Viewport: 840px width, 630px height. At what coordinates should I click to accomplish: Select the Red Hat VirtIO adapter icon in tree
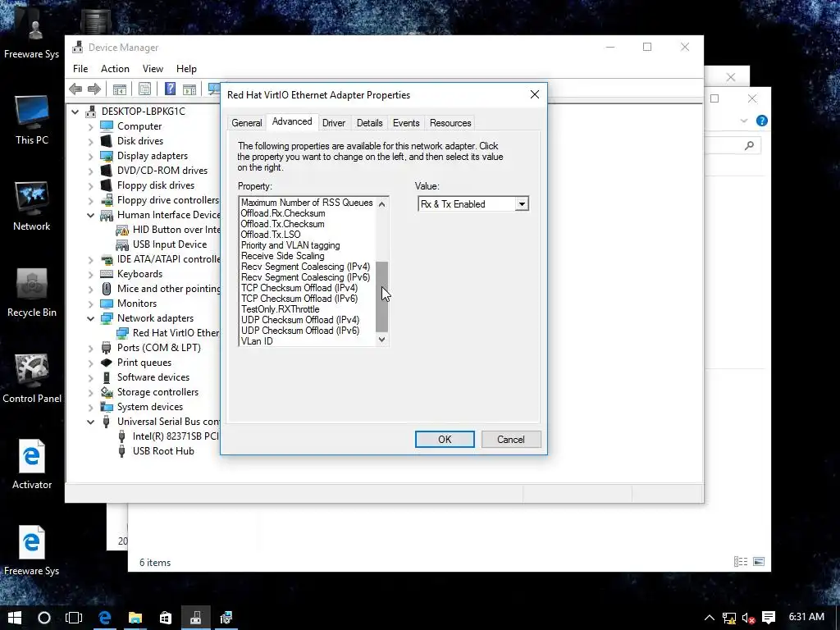(122, 333)
